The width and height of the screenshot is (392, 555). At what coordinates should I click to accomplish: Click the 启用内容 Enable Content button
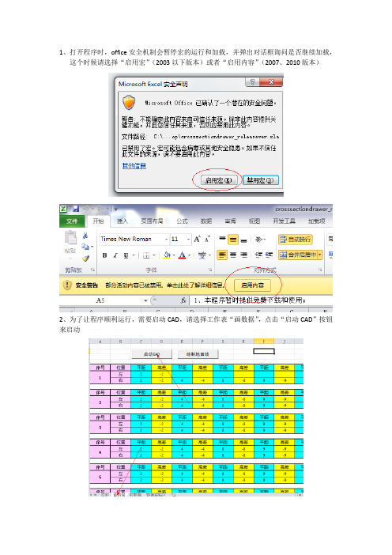coord(252,285)
